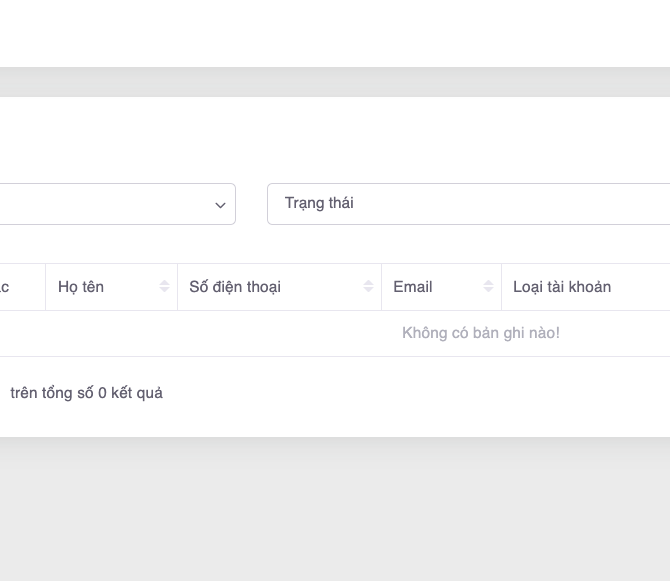
Task: Sort Số điện thoại descending with down arrow
Action: 368,291
